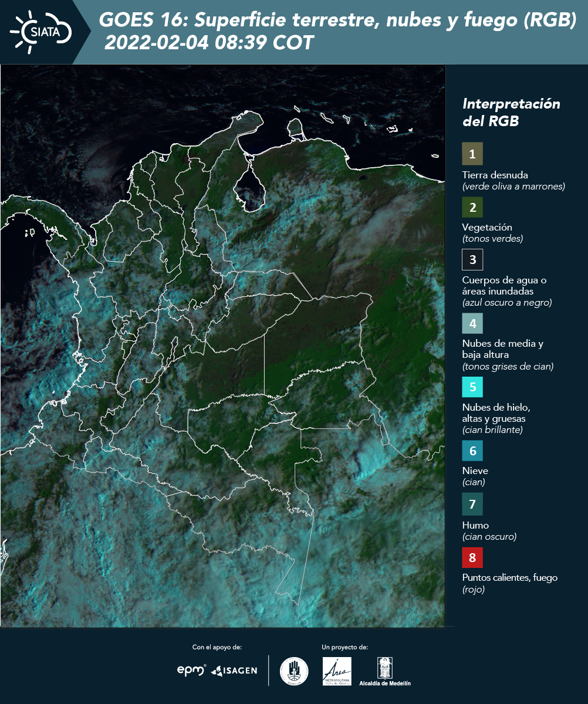Viewport: 588px width, 704px height.
Task: Open the epm sponsor logo
Action: point(192,670)
